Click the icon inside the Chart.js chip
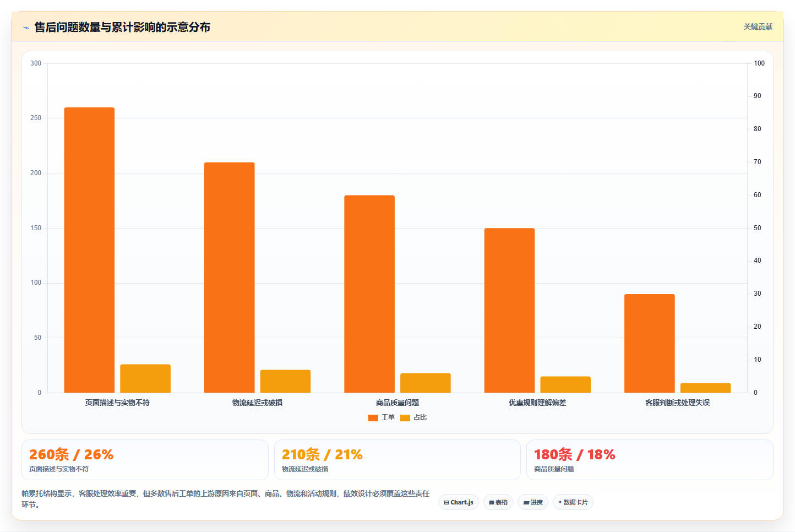The image size is (795, 532). (x=446, y=502)
